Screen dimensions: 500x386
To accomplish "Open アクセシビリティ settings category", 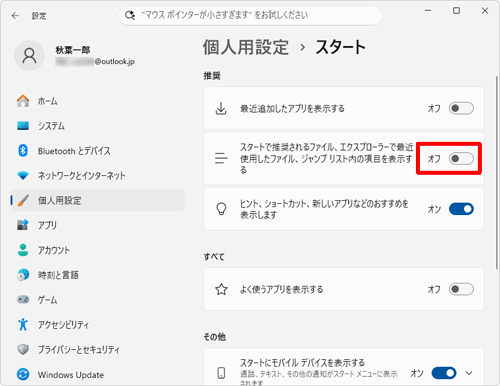I will [x=97, y=324].
